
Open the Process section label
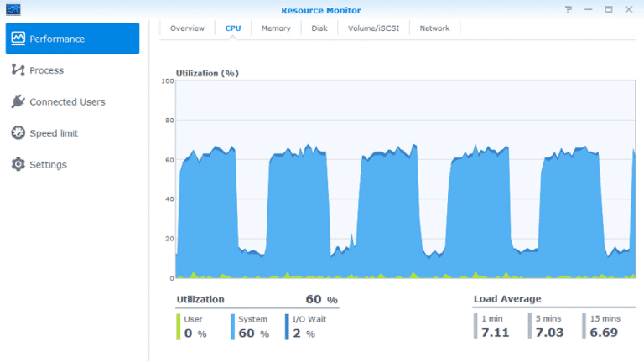46,70
